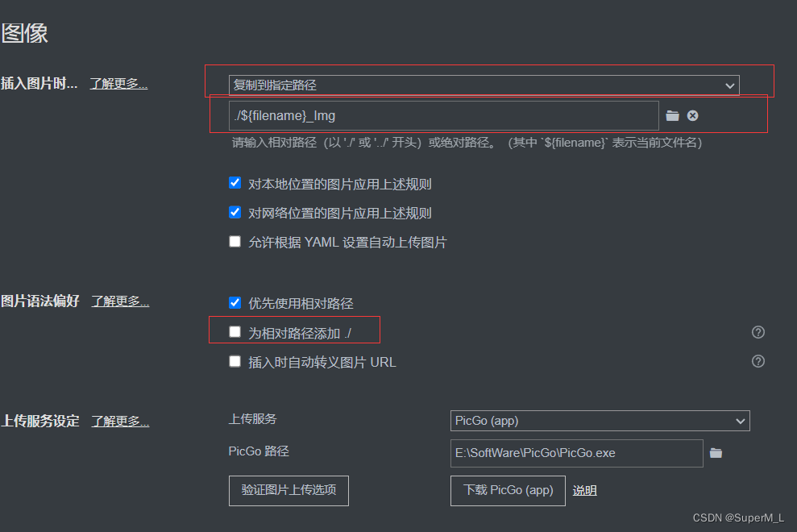Viewport: 797px width, 532px height.
Task: Click 验证图片上传选项 button
Action: (x=288, y=490)
